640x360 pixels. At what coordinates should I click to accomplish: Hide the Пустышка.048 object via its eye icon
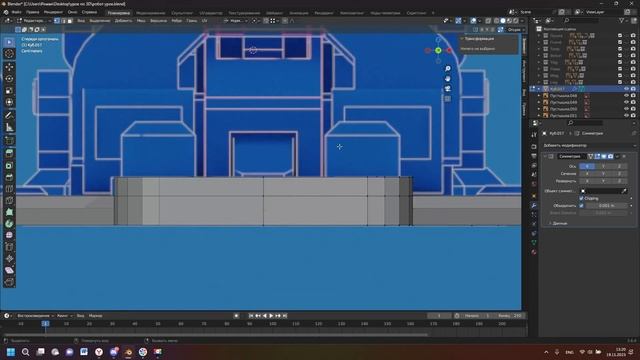coord(627,96)
